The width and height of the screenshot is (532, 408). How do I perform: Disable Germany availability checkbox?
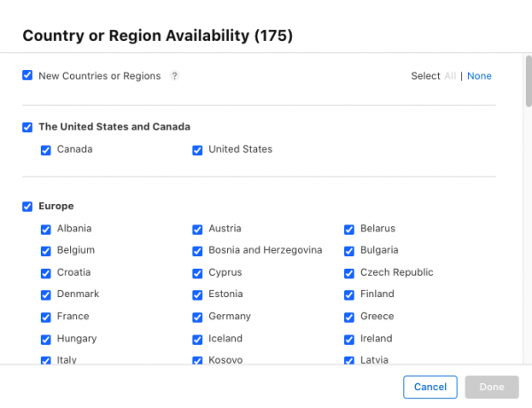tap(198, 317)
